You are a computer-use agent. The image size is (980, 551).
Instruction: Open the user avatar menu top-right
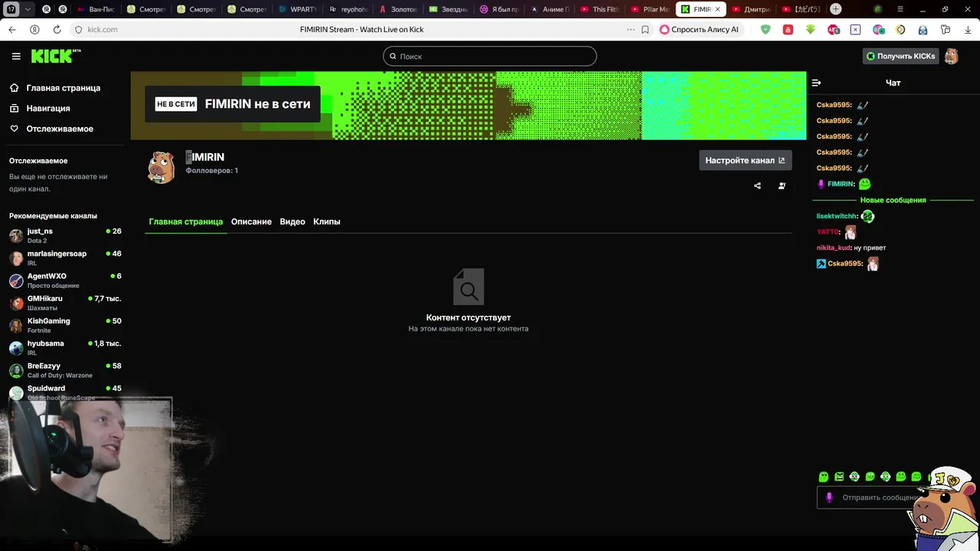[x=951, y=56]
